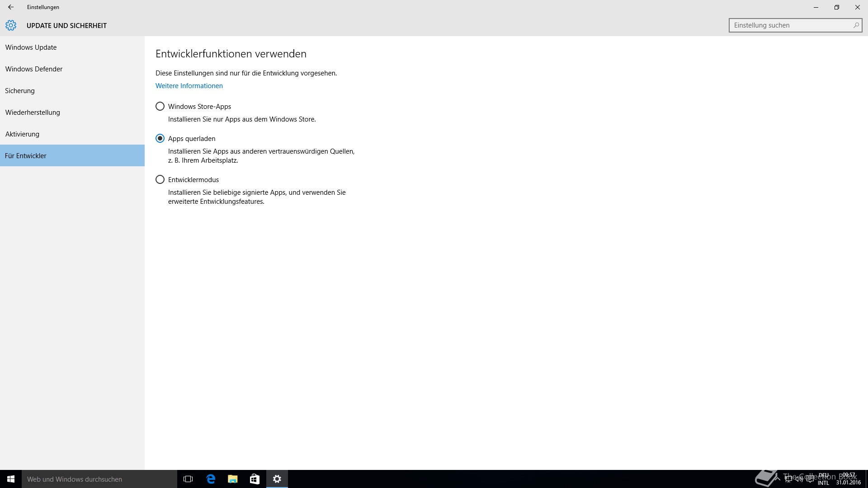Open Task View from the taskbar
Image resolution: width=868 pixels, height=488 pixels.
tap(188, 479)
